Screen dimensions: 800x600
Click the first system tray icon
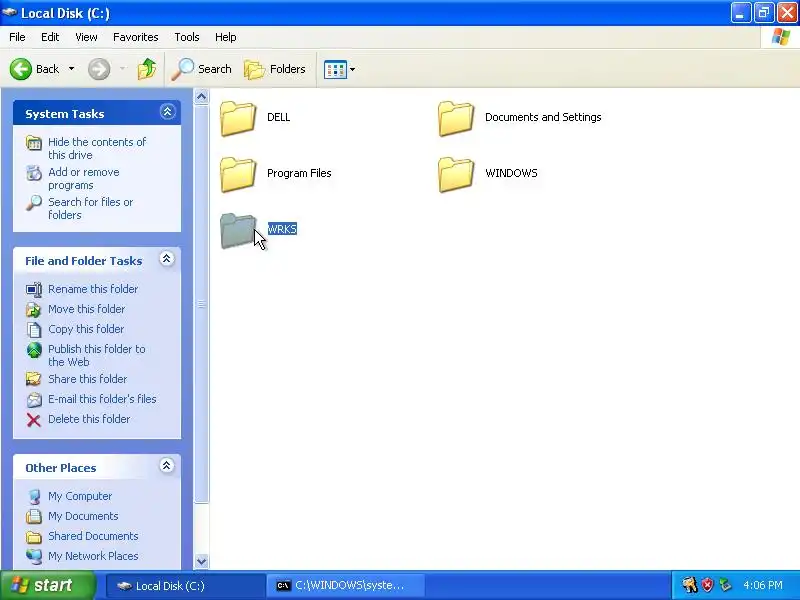click(x=689, y=585)
